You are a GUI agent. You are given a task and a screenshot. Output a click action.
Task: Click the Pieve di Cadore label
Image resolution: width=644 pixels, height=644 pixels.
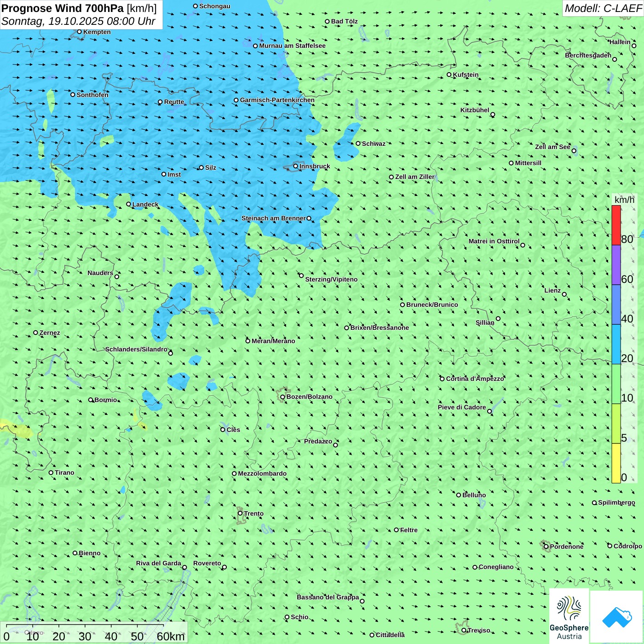tap(462, 407)
